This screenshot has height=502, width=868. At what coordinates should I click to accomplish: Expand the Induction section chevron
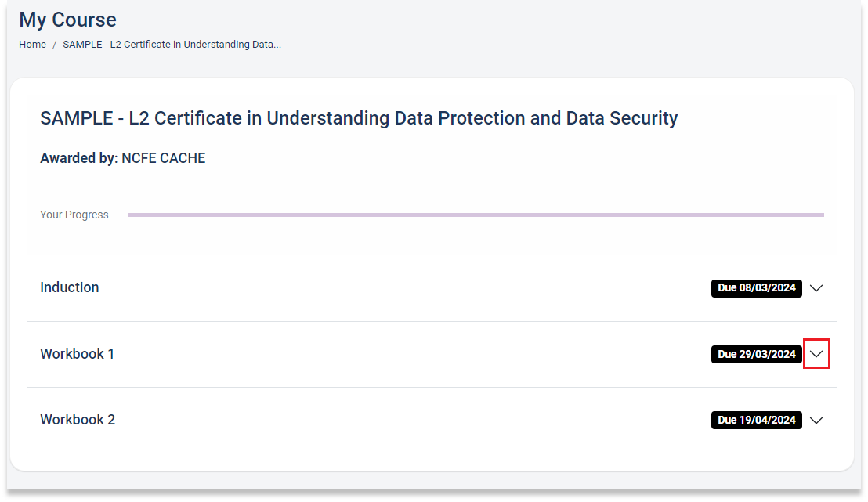816,287
